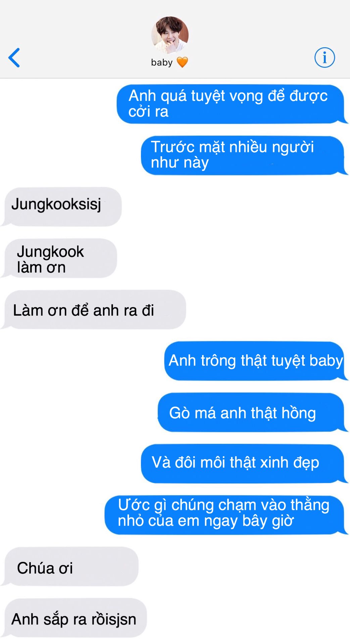Image resolution: width=350 pixels, height=644 pixels.
Task: Tap the blue back arrow
Action: pos(14,58)
